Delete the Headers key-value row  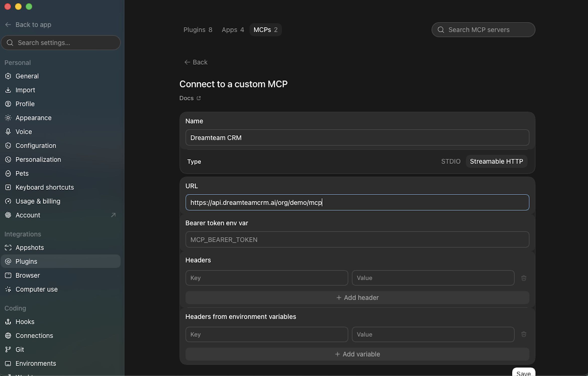pyautogui.click(x=524, y=278)
